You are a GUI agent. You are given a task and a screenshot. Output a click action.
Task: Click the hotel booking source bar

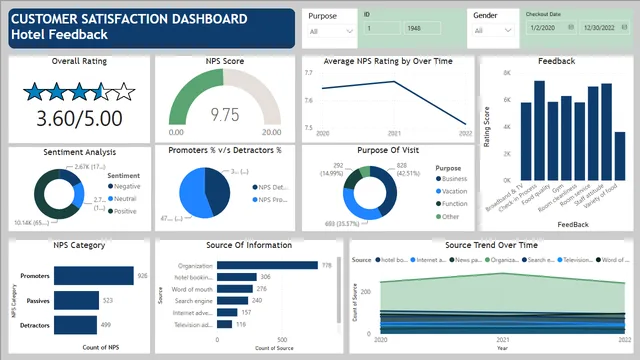(x=237, y=277)
